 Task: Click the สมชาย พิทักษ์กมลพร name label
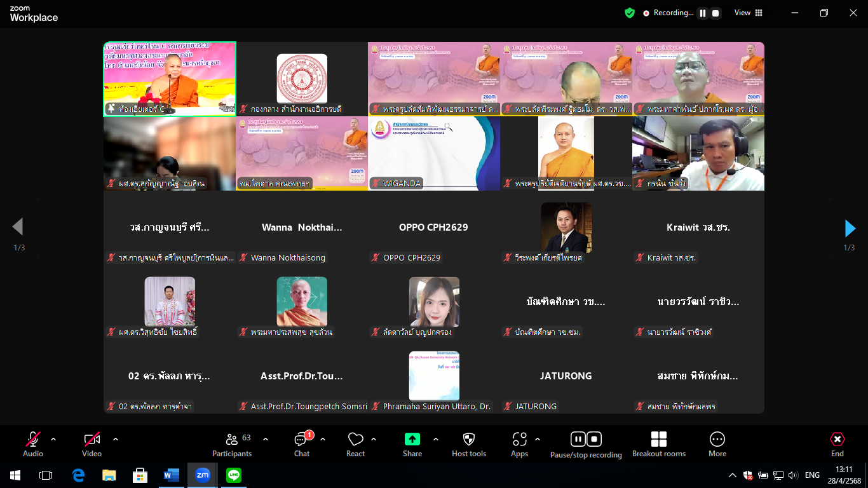coord(682,406)
